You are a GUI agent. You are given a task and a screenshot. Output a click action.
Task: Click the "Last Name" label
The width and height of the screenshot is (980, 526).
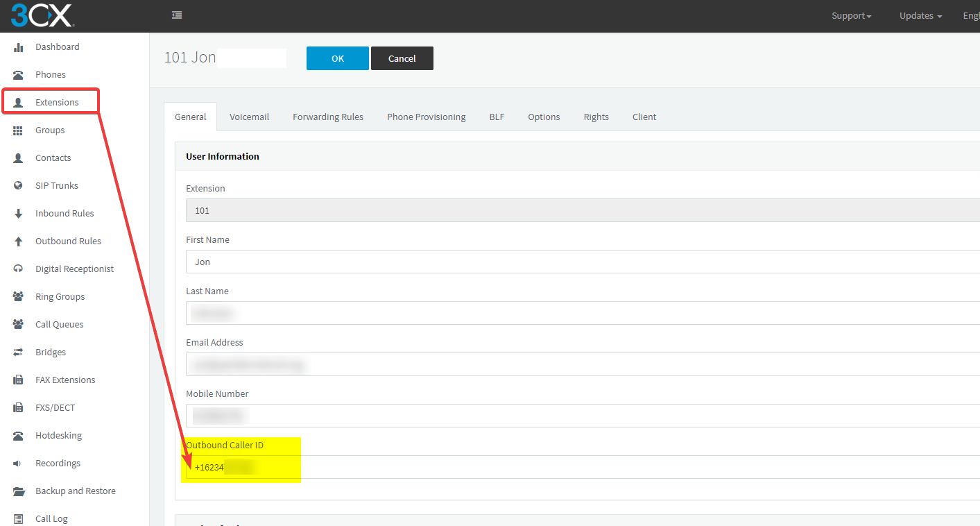(207, 291)
